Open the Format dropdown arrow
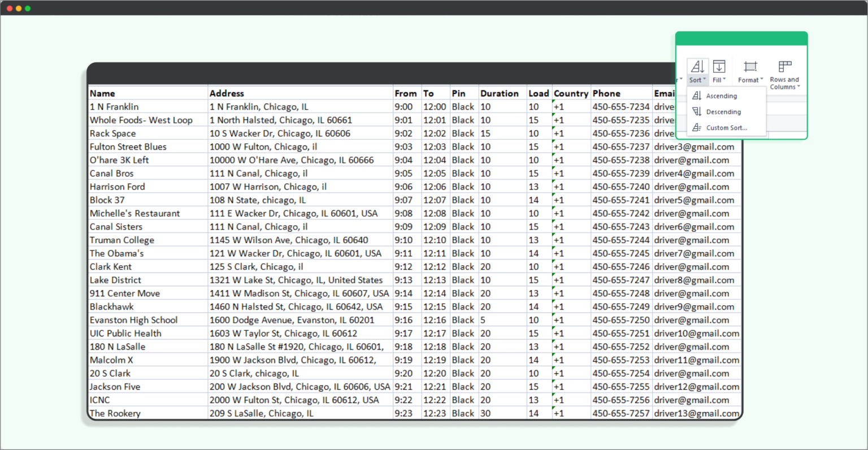The height and width of the screenshot is (450, 868). pyautogui.click(x=762, y=80)
